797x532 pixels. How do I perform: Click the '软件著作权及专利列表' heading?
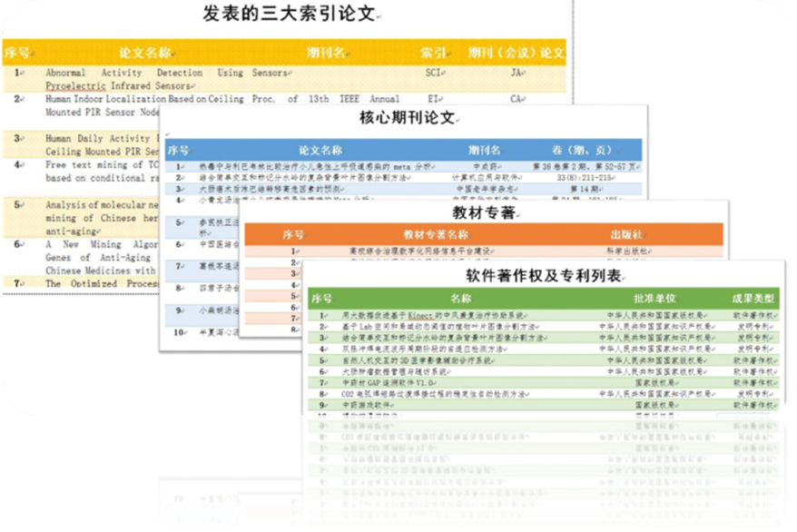click(x=543, y=276)
